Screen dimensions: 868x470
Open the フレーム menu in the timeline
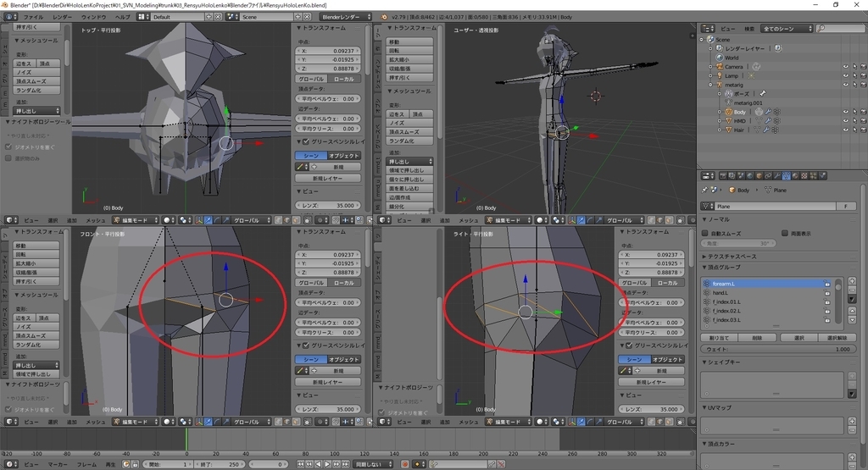(x=87, y=464)
